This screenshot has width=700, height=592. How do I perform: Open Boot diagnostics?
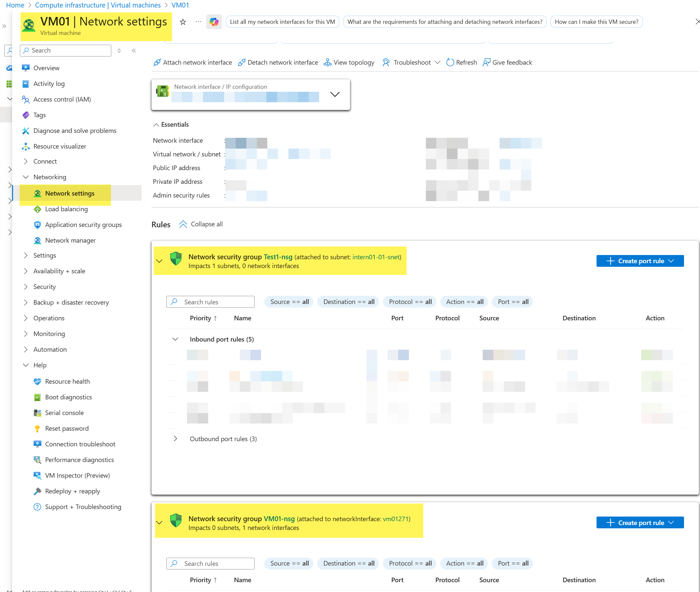coord(69,397)
